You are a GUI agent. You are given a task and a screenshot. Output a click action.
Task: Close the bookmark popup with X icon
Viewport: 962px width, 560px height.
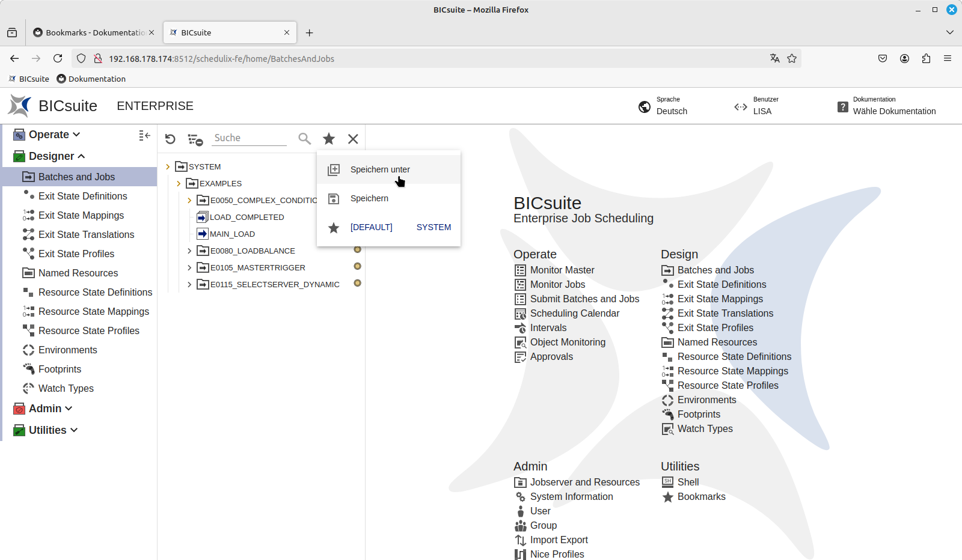point(353,139)
